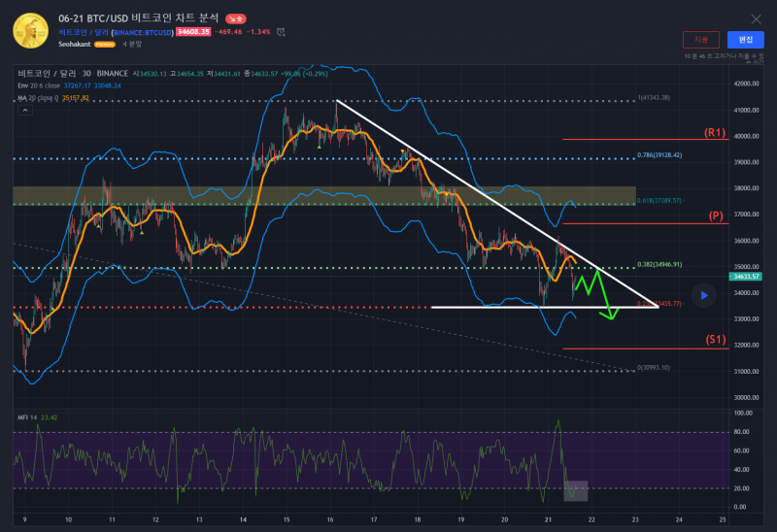Click the 34633.57 current price label on axis

coord(748,277)
